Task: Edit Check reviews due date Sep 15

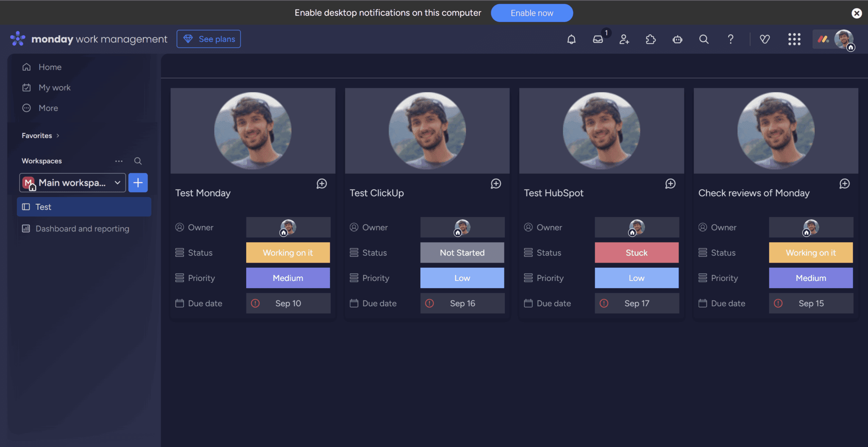Action: click(811, 303)
